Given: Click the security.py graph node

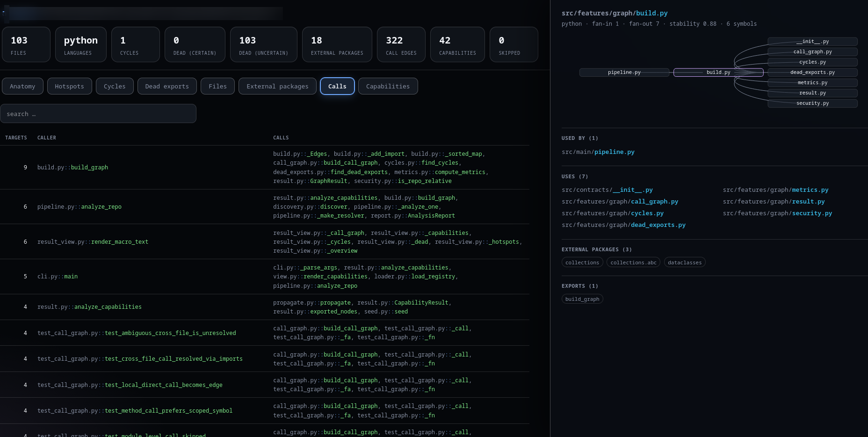Looking at the screenshot, I should 813,103.
